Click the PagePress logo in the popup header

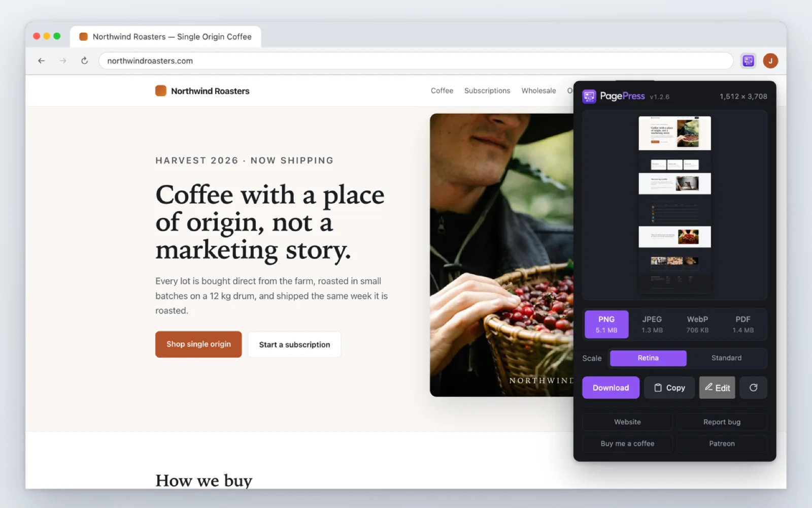click(x=589, y=96)
